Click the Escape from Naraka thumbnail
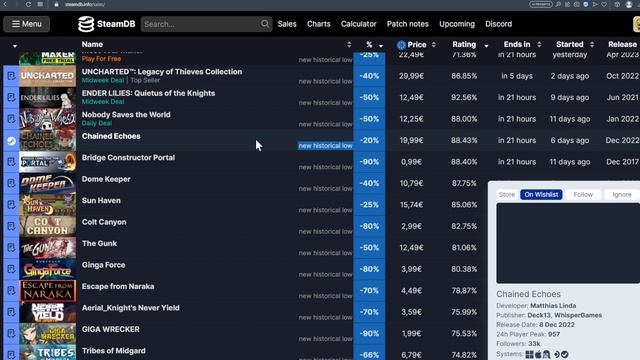 47,291
